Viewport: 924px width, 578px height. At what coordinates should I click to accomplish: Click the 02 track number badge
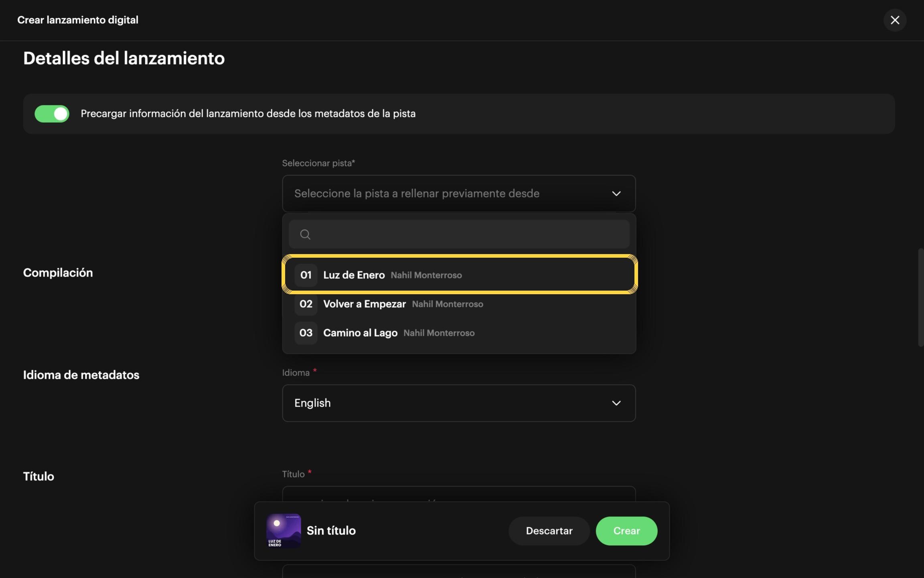pos(306,304)
